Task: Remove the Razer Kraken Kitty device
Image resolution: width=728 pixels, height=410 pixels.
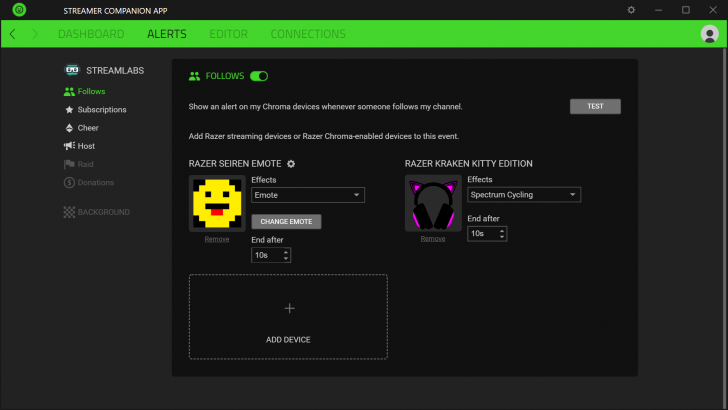Action: pyautogui.click(x=433, y=239)
